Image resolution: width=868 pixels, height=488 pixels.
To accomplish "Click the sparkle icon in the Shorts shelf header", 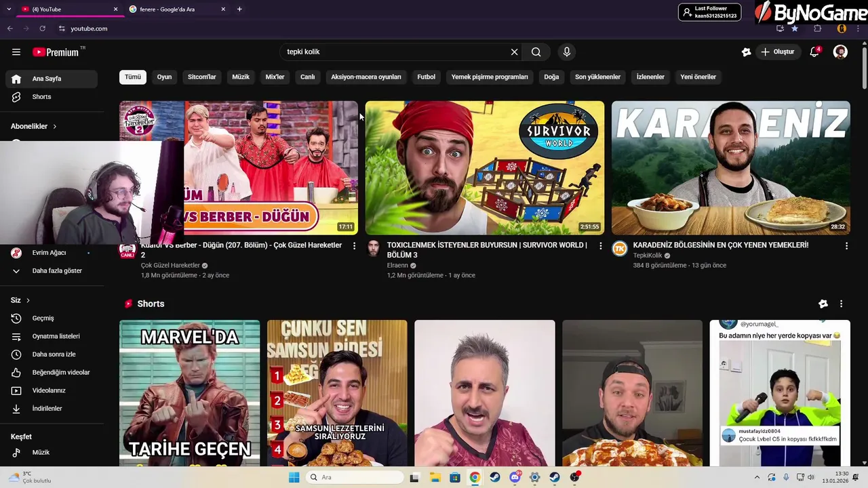I will point(823,304).
